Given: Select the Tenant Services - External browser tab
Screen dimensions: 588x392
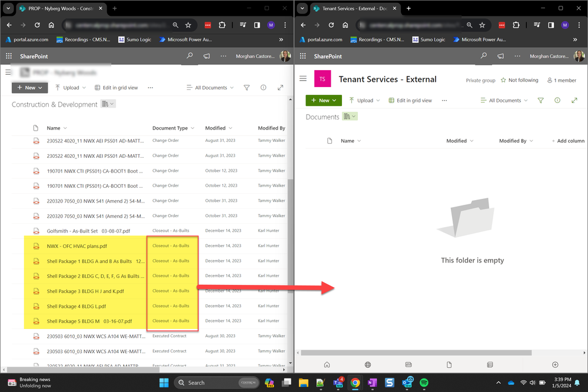Looking at the screenshot, I should pyautogui.click(x=355, y=8).
